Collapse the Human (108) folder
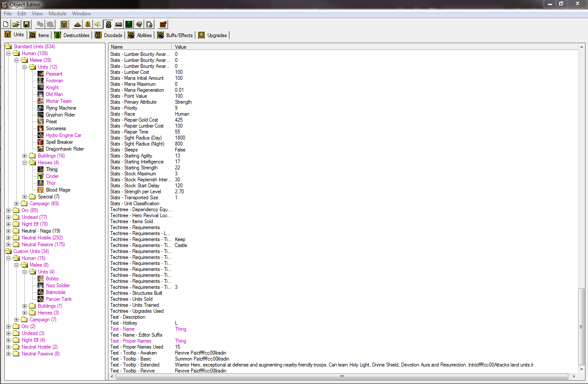The image size is (588, 384). tap(8, 53)
